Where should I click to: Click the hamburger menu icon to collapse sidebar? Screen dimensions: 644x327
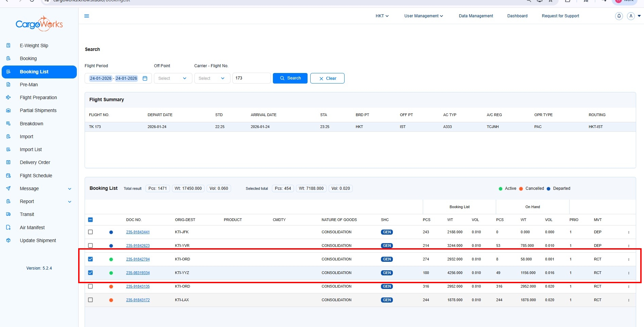[87, 16]
